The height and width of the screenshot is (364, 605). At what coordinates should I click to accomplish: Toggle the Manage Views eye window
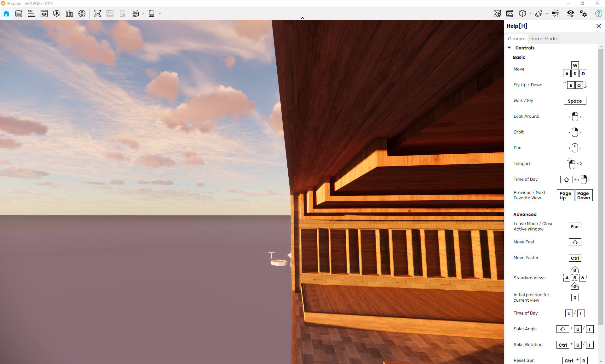[44, 14]
